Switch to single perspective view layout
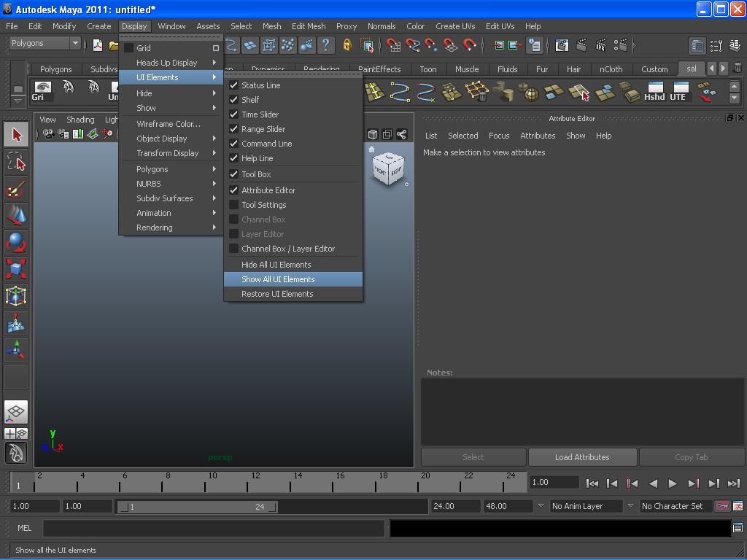The height and width of the screenshot is (560, 747). [16, 412]
